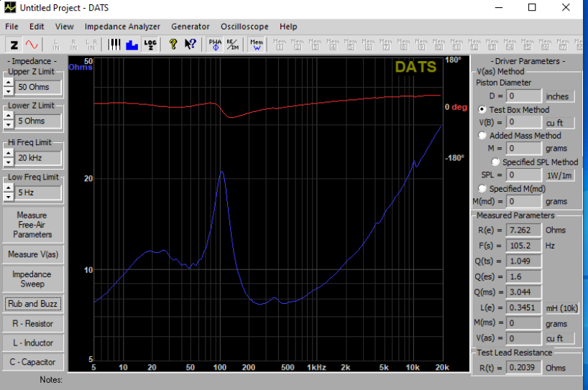Viewport: 588px width, 390px height.
Task: Raise the Hi Freq Limit with up arrow
Action: click(x=8, y=153)
